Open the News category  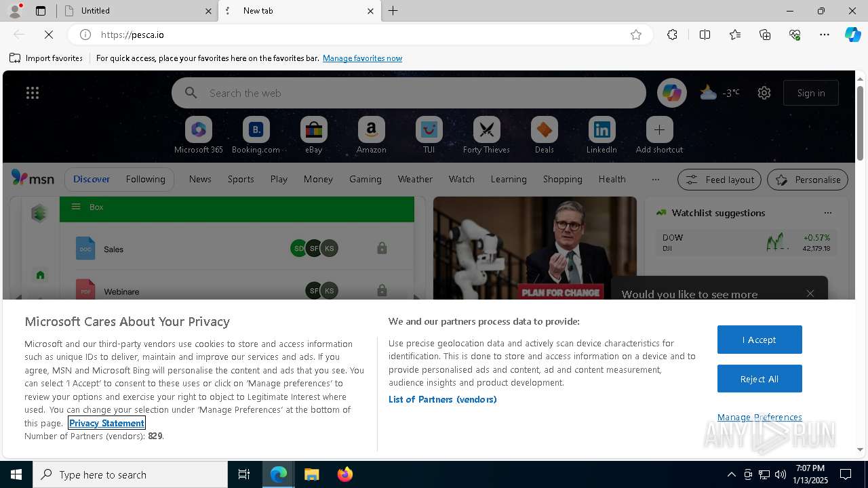(x=200, y=179)
